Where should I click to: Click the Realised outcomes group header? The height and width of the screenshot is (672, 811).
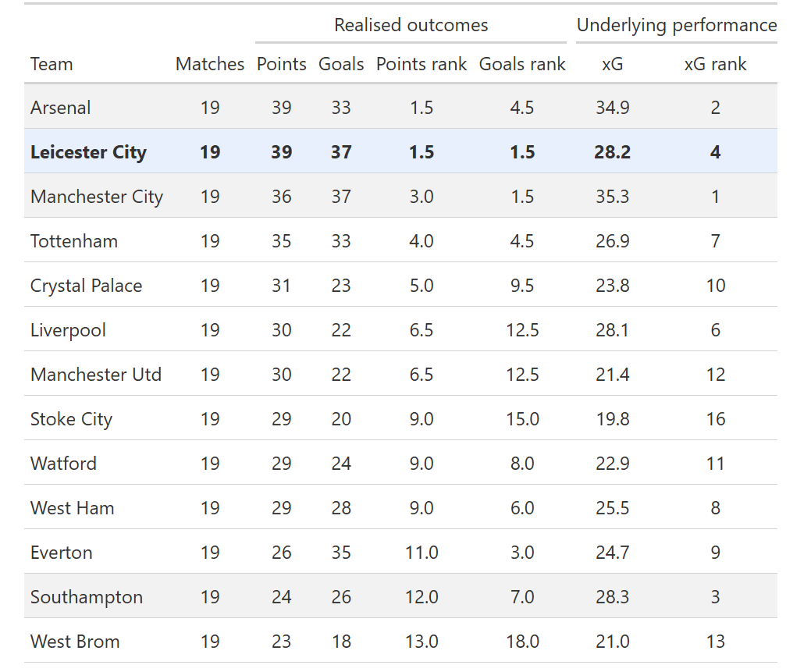tap(411, 25)
